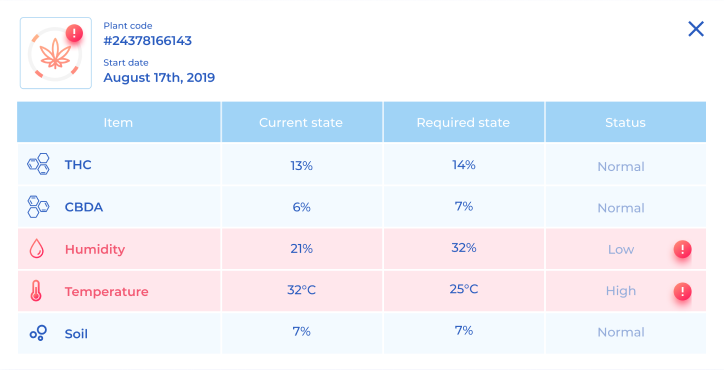Click the High status in Temperature row
The width and height of the screenshot is (724, 370).
621,291
